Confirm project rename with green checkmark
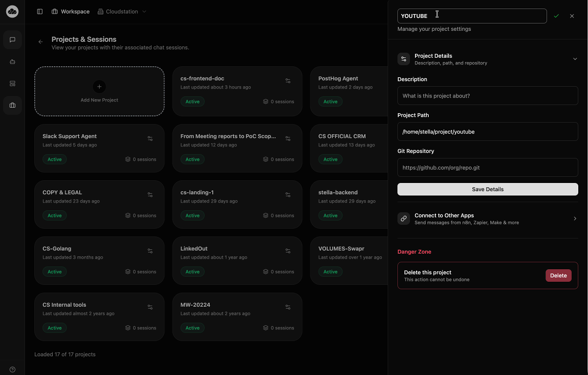 point(556,16)
